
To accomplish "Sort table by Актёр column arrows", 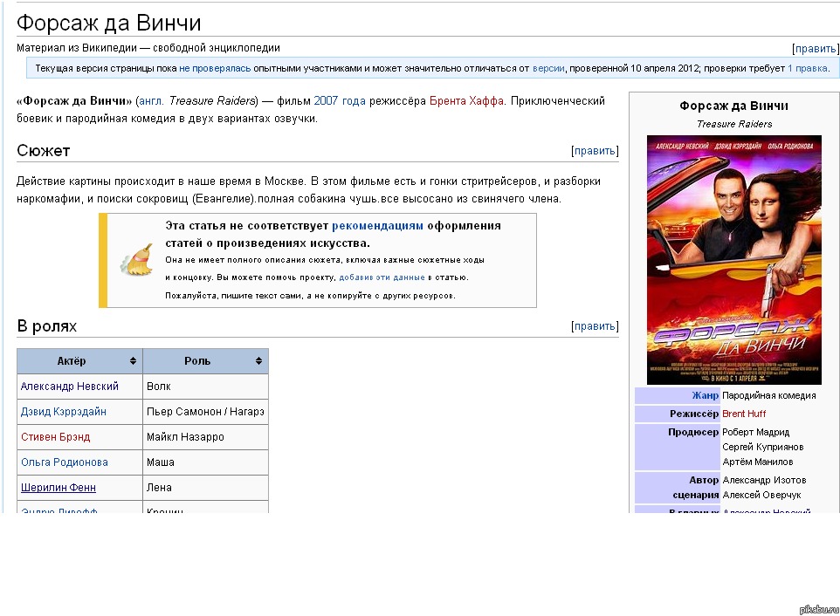I will click(x=133, y=361).
